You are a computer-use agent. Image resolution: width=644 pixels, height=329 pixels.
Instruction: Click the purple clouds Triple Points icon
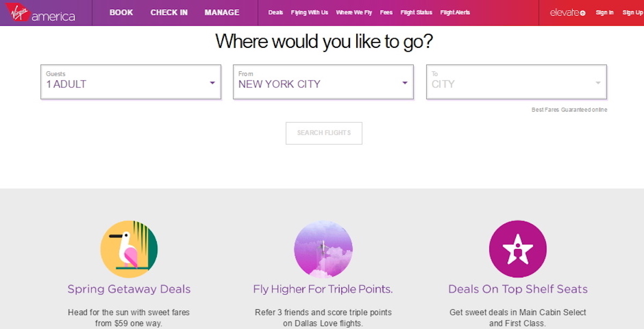tap(323, 249)
